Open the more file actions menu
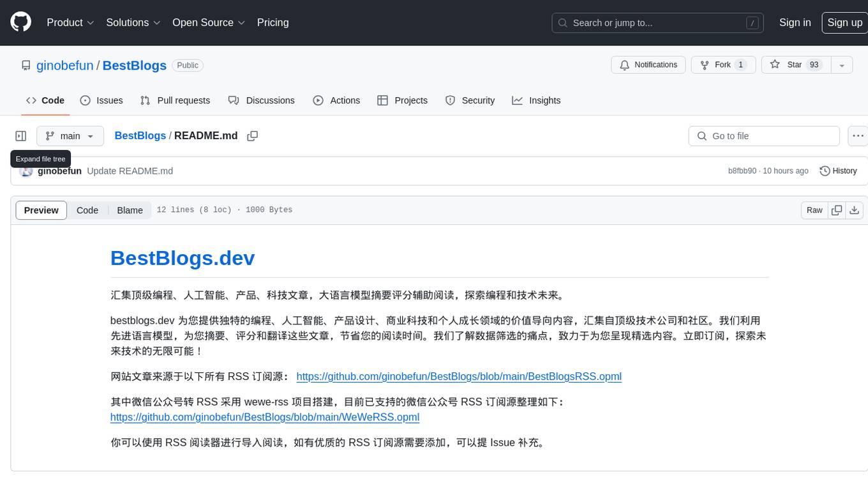The image size is (868, 488). point(858,136)
